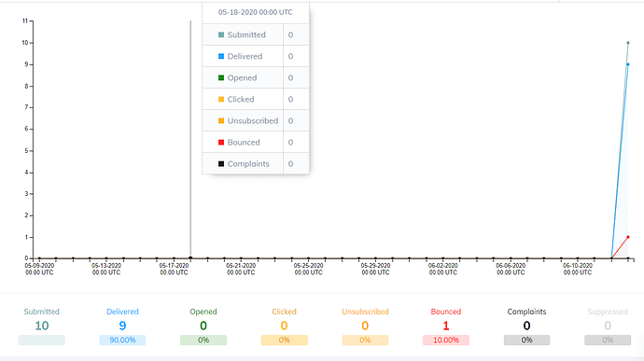This screenshot has width=644, height=361.
Task: Click the 06-10-2020 x-axis date label
Action: click(x=578, y=269)
